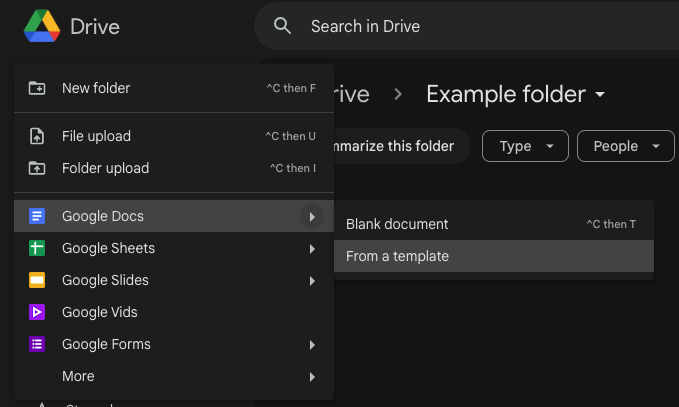Click the search magnifier icon
Viewport: 679px width, 407px height.
click(283, 26)
